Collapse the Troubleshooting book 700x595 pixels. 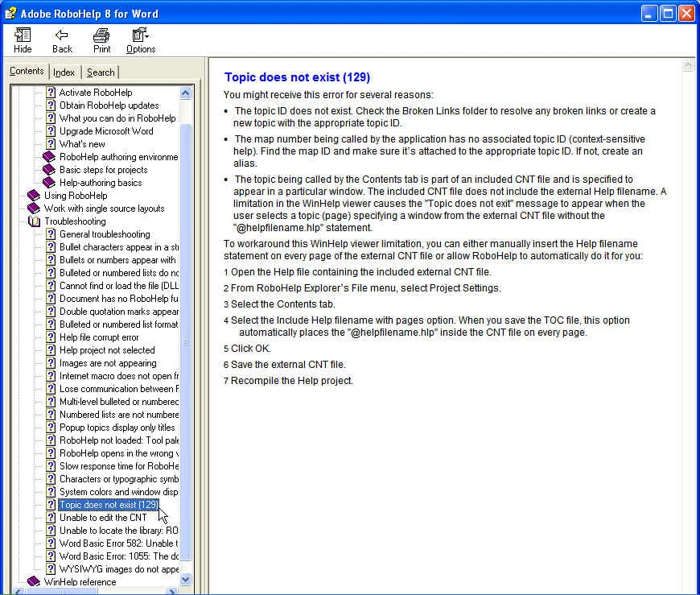[75, 221]
